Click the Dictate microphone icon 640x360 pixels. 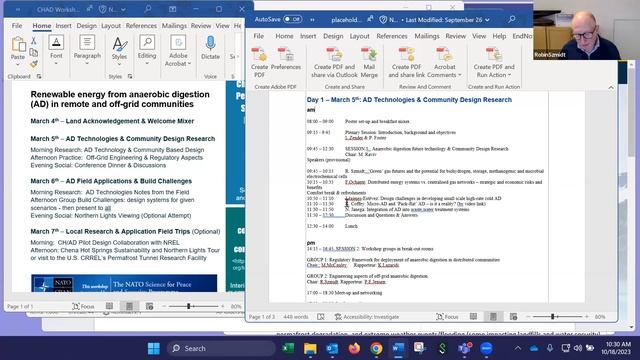(x=210, y=43)
